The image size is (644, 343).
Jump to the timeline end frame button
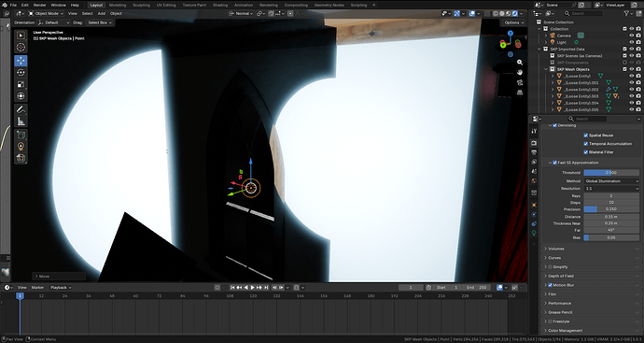266,288
